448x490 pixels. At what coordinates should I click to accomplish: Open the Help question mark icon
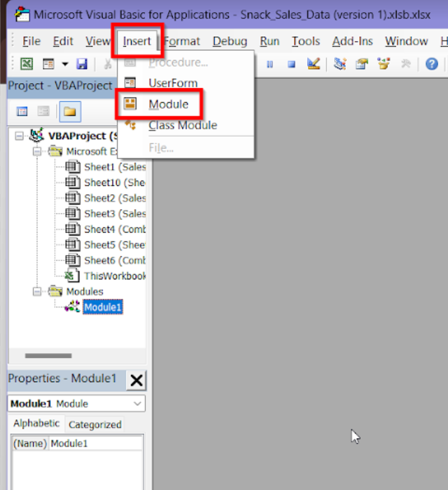click(432, 64)
